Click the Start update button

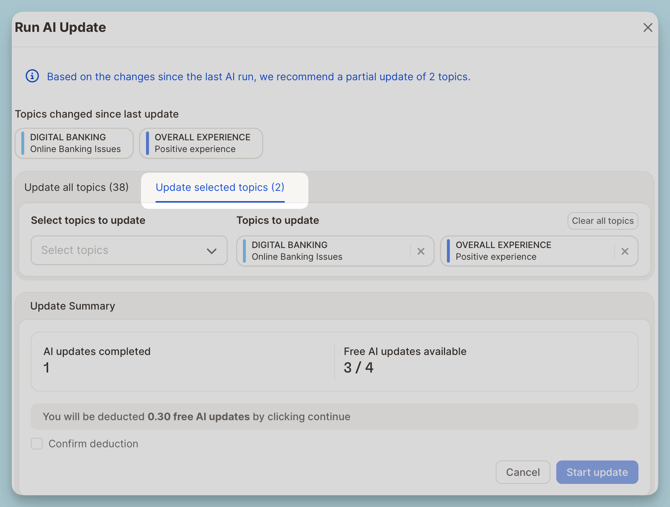[x=597, y=472]
